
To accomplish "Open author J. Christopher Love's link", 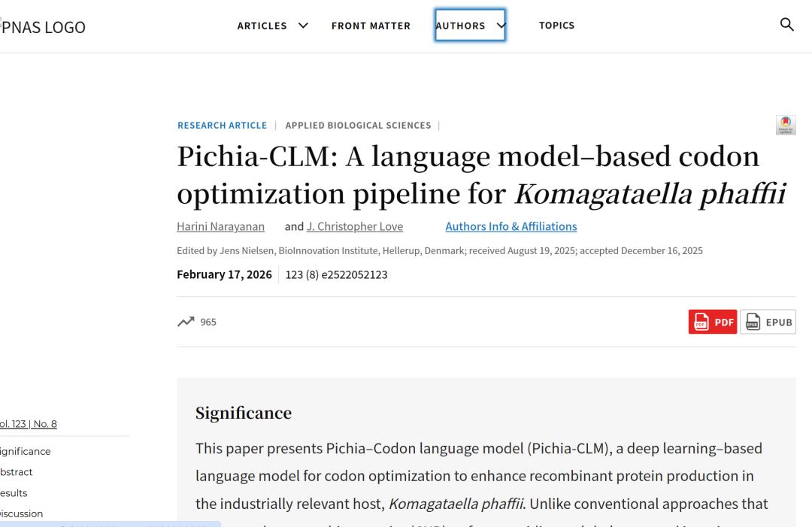I will (x=354, y=226).
